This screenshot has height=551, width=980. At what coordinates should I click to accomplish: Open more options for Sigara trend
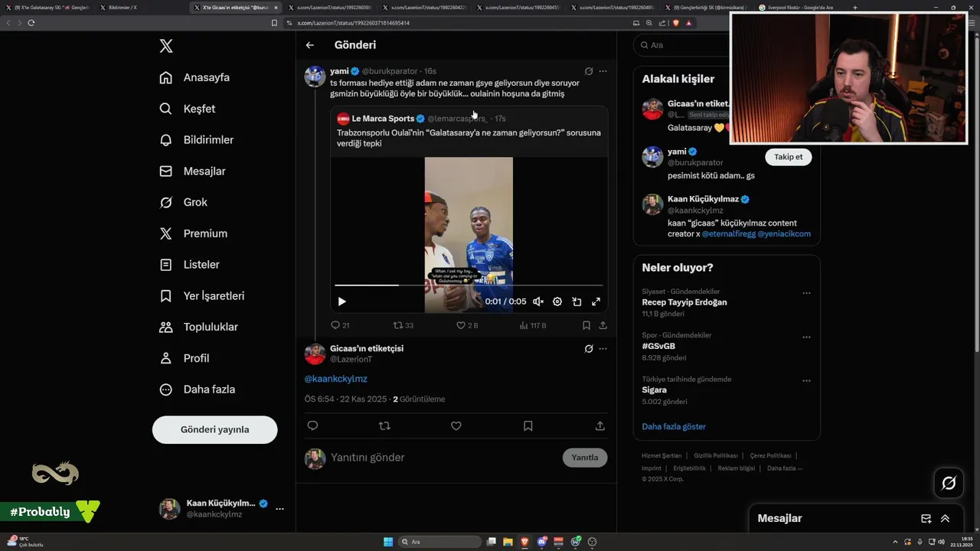pos(806,380)
